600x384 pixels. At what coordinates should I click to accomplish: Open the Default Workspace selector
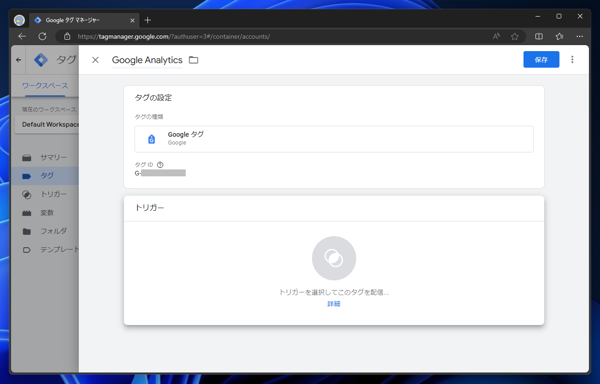[47, 124]
